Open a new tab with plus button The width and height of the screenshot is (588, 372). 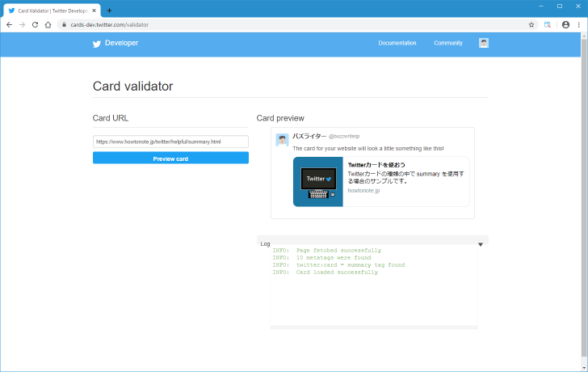(x=109, y=11)
